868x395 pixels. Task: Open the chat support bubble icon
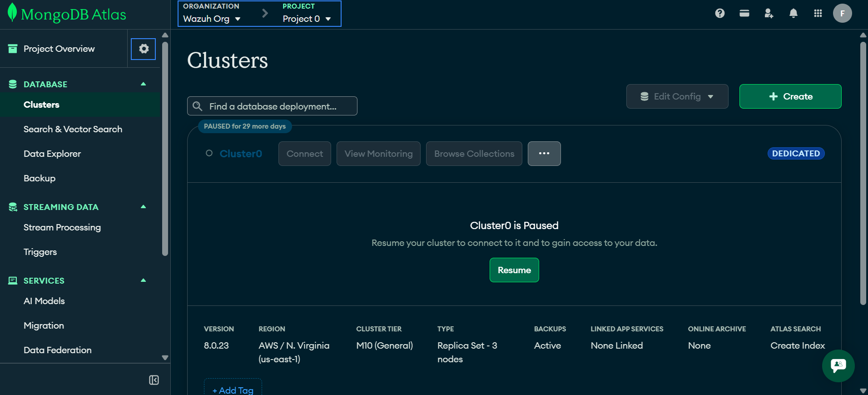(838, 365)
